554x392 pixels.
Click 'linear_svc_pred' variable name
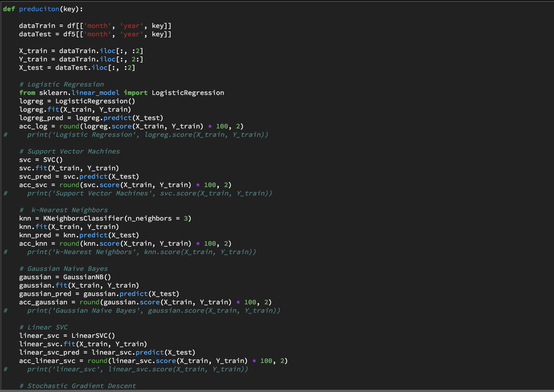pyautogui.click(x=49, y=352)
